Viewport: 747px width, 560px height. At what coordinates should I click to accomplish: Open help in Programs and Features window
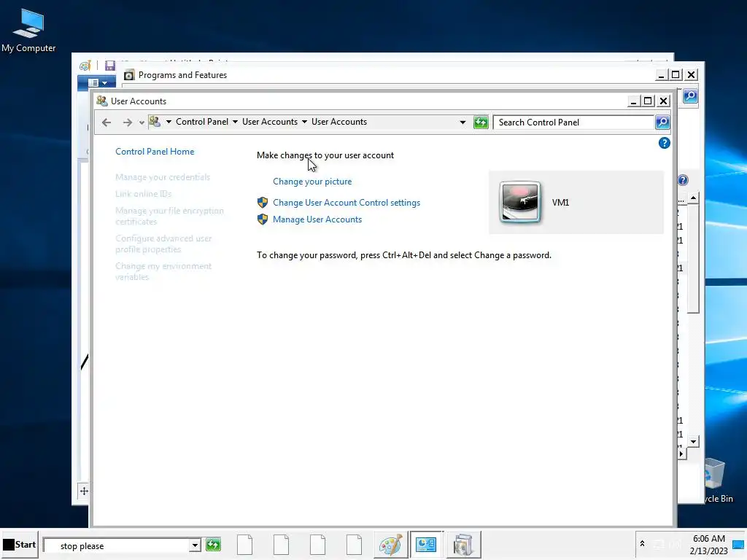point(683,180)
